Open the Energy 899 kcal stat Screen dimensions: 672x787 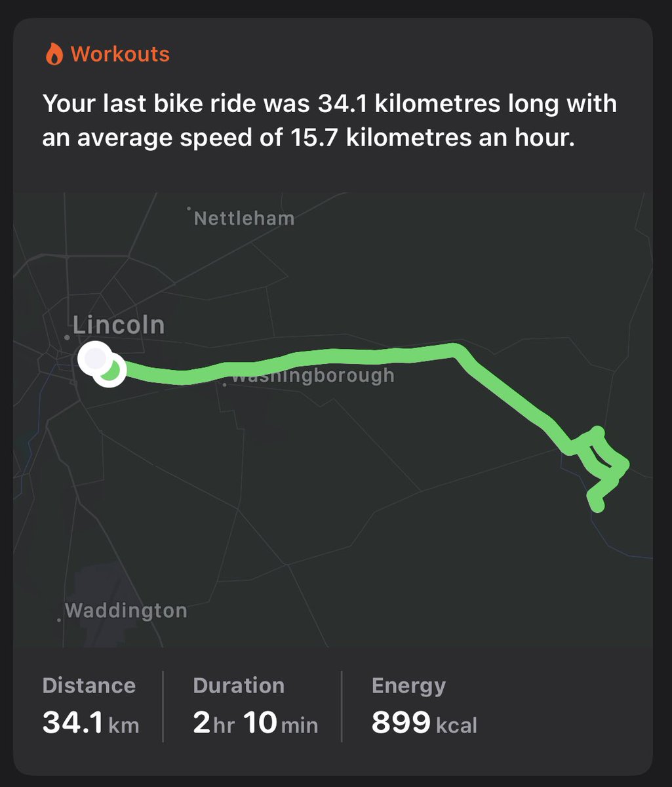click(x=424, y=723)
